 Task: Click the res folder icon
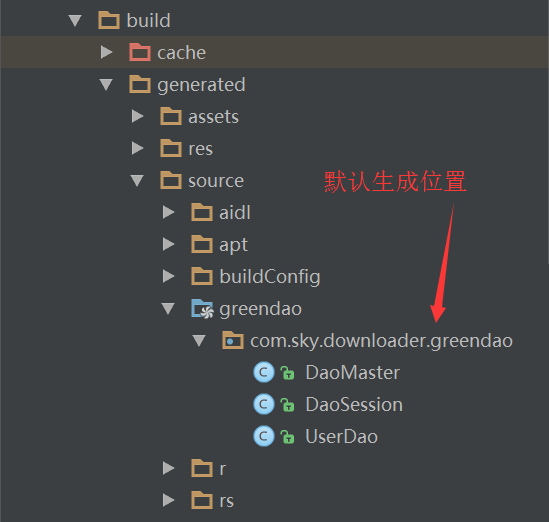pos(171,148)
